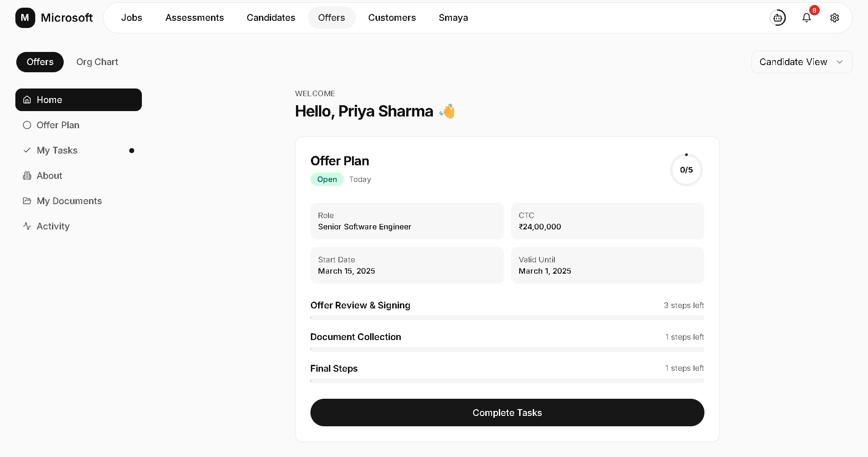
Task: Open the Jobs menu item
Action: [x=131, y=18]
